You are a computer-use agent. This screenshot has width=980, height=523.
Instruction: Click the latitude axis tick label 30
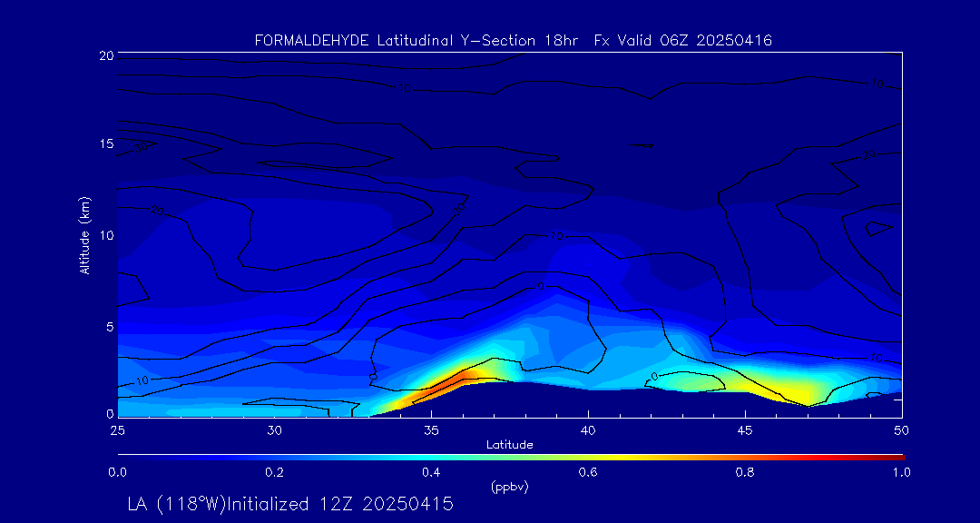click(x=274, y=430)
